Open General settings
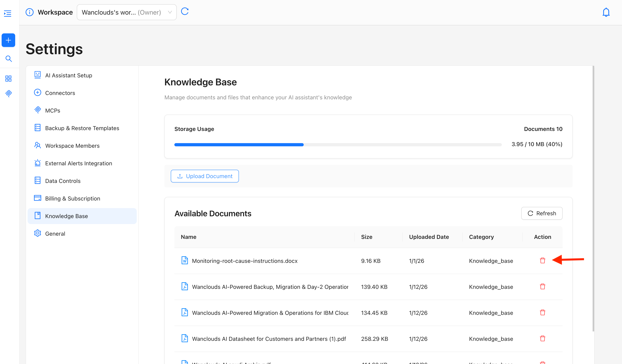This screenshot has height=364, width=622. pos(55,233)
